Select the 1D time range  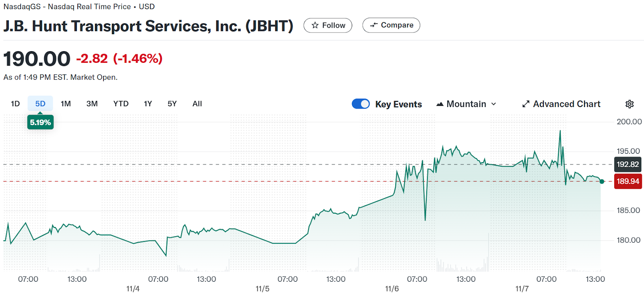tap(15, 104)
